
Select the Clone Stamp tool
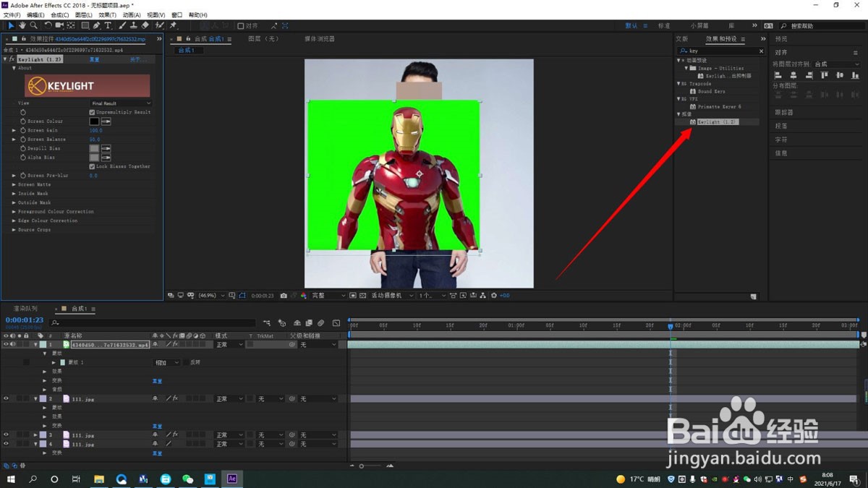click(x=133, y=25)
